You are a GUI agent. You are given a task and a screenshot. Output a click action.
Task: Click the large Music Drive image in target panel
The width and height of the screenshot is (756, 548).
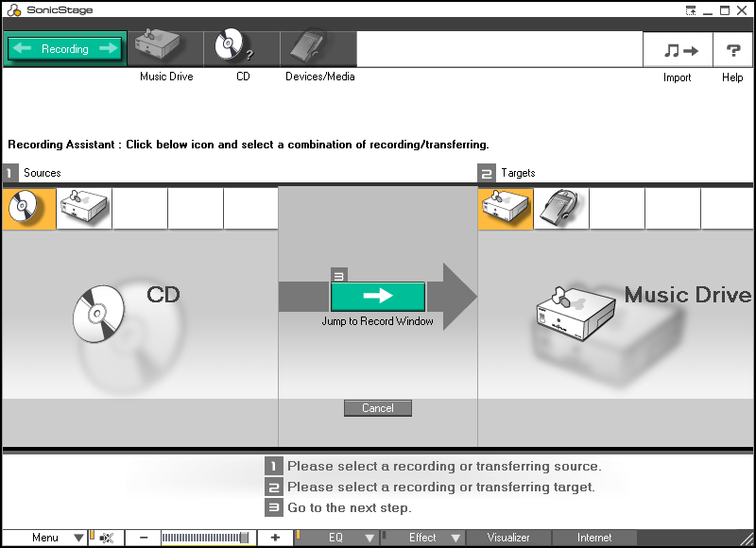coord(576,314)
